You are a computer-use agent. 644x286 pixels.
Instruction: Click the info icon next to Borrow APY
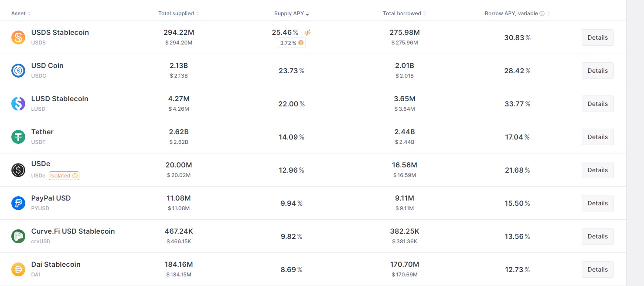[542, 14]
